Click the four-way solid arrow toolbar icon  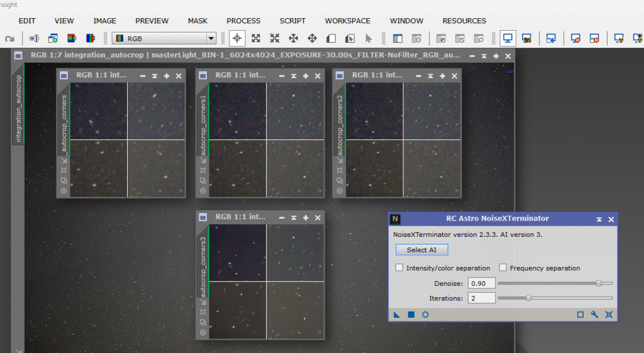[293, 38]
